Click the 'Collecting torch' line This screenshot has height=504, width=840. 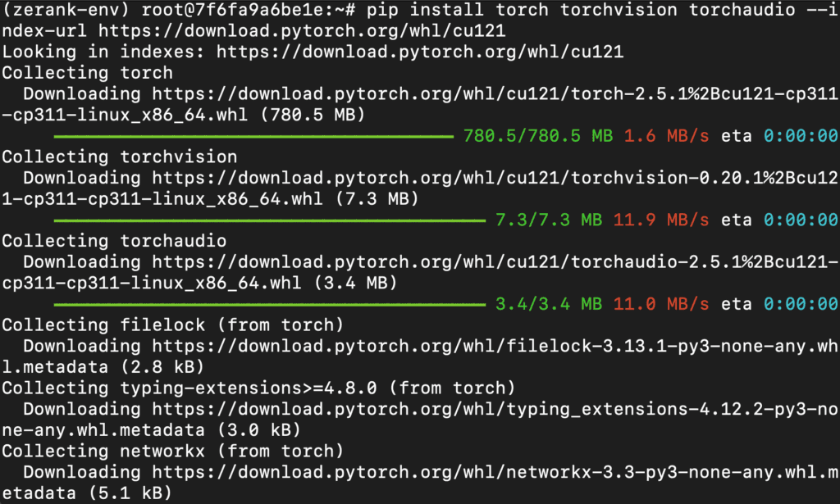pyautogui.click(x=87, y=73)
